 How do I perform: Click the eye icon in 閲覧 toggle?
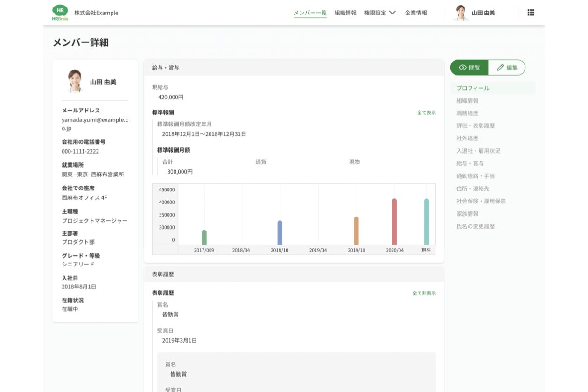(462, 68)
